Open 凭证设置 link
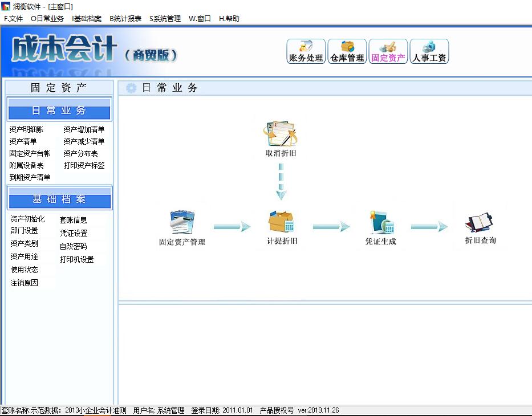Screen dimensions: 532x416 pyautogui.click(x=74, y=233)
